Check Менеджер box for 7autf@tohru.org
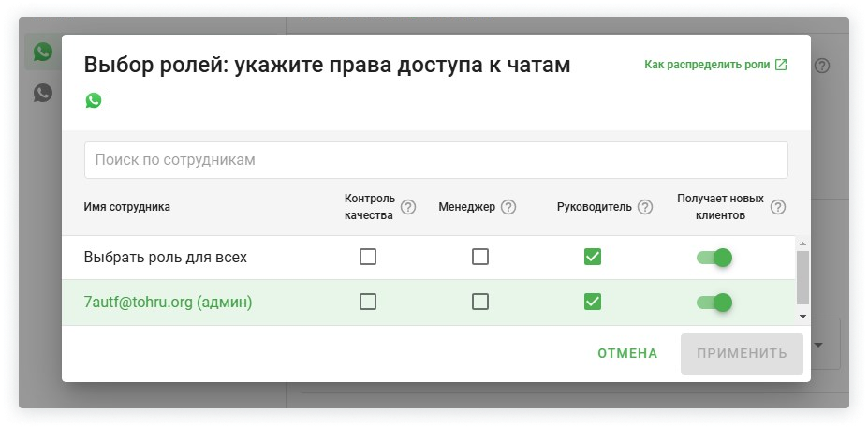The image size is (868, 429). click(480, 302)
